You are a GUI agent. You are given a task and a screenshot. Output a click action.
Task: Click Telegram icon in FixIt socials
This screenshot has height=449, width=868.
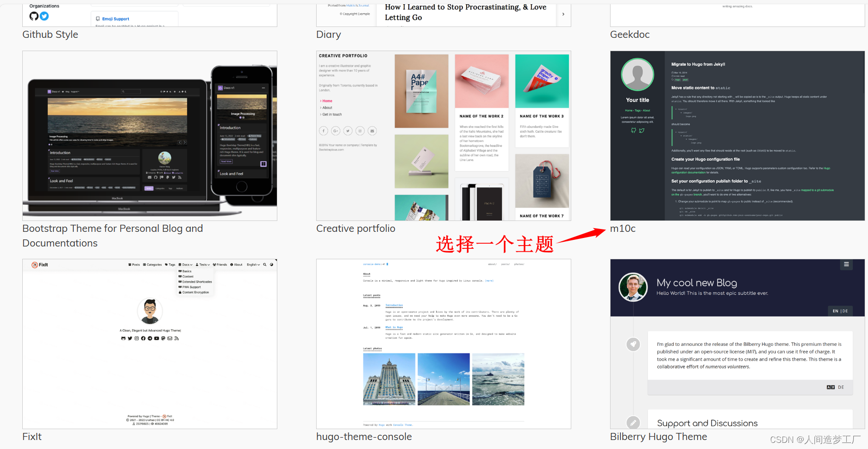[x=150, y=338]
